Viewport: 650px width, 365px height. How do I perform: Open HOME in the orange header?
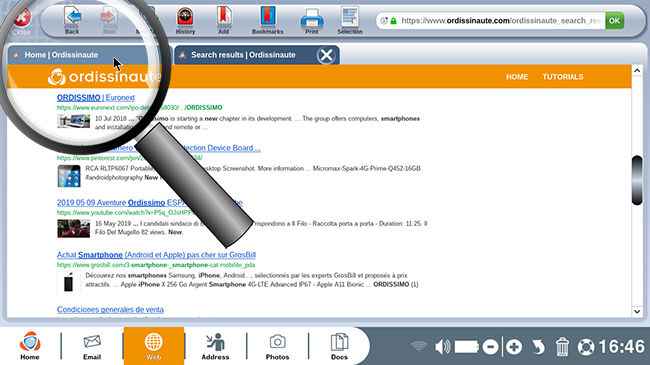coord(517,77)
